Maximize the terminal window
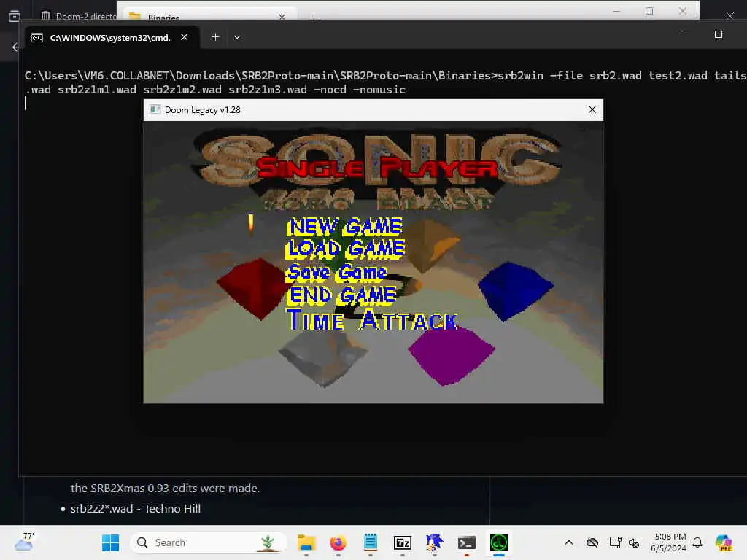 (x=719, y=34)
